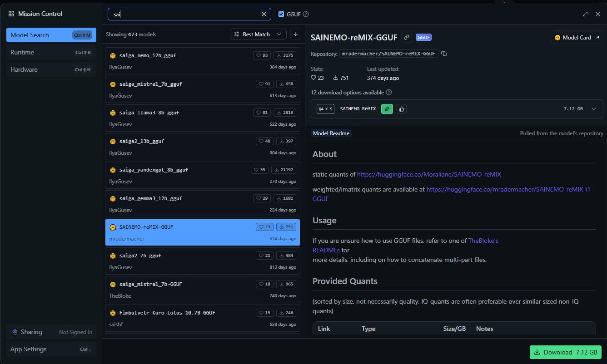Viewport: 607px width, 364px height.
Task: Follow the Moraliane/SAINEMO-reMIX huggingface link
Action: 429,174
